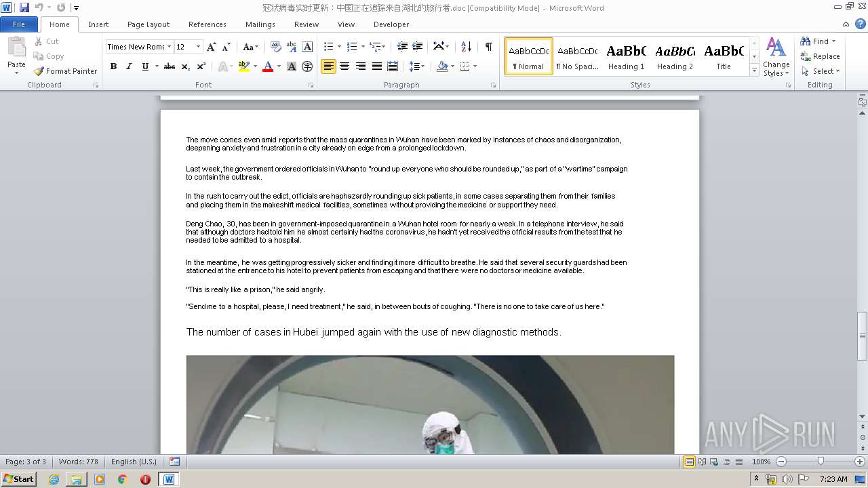Switch to the Mailings tab

pos(260,24)
